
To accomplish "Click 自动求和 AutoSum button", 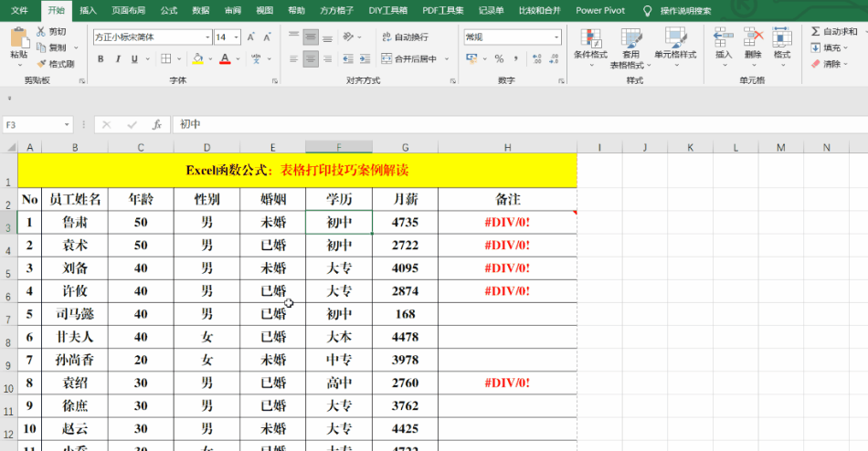I will click(834, 32).
